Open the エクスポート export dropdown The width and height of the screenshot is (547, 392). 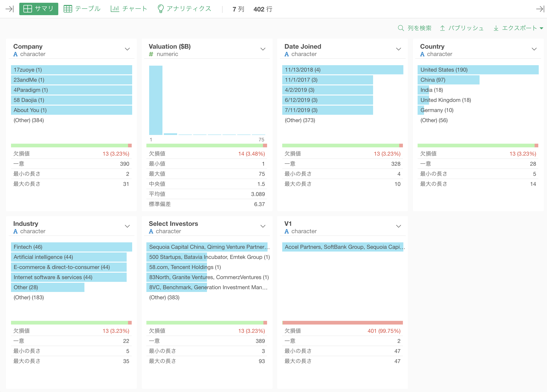[519, 28]
